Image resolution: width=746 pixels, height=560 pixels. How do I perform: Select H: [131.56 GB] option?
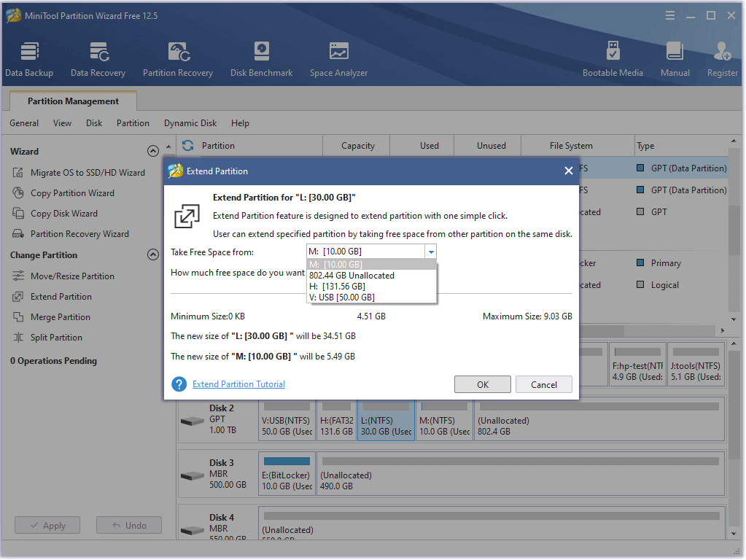tap(337, 287)
